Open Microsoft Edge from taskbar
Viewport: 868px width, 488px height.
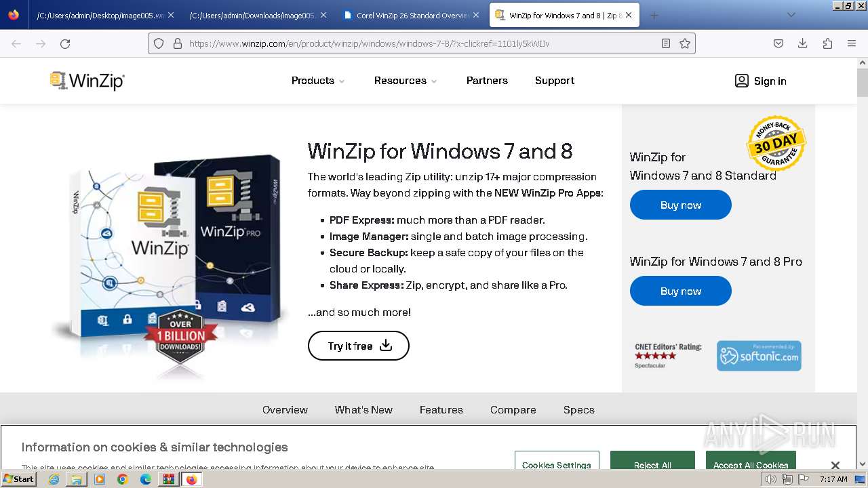(146, 479)
